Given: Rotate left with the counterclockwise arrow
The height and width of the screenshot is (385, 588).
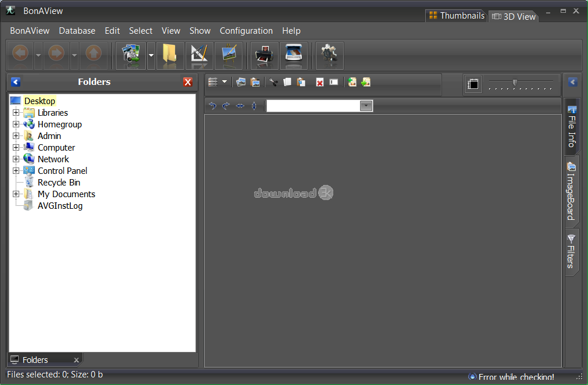Looking at the screenshot, I should pyautogui.click(x=212, y=106).
